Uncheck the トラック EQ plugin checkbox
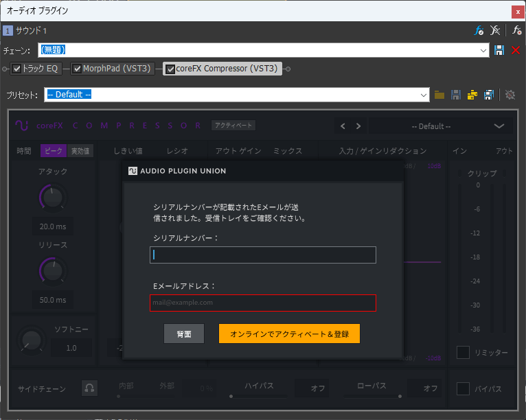Image resolution: width=526 pixels, height=420 pixels. pyautogui.click(x=16, y=69)
